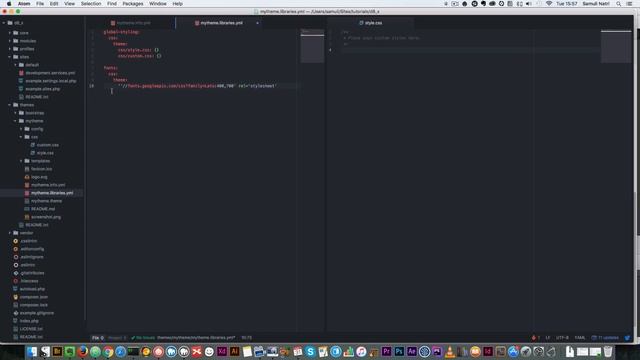Open Premiere Pro from the dock
Viewport: 640px width, 360px height.
(386, 351)
